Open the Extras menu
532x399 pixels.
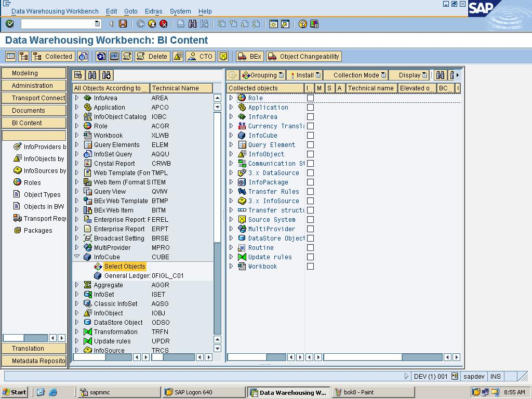click(153, 11)
